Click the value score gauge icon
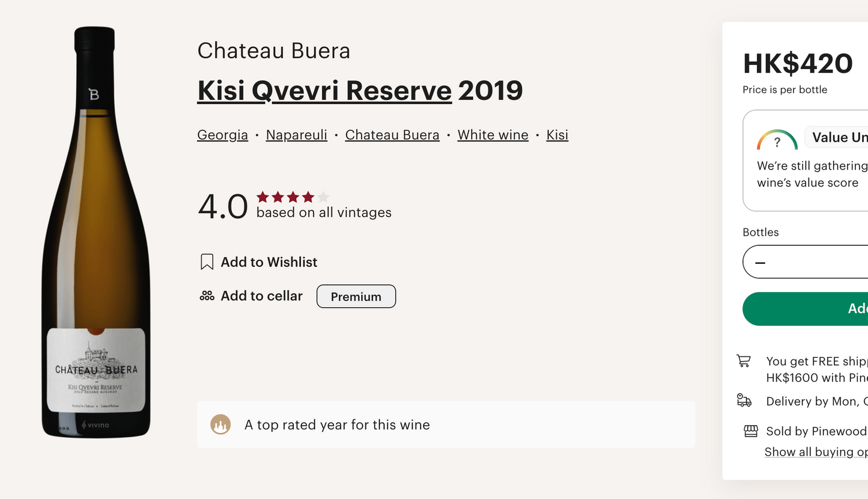 [777, 141]
